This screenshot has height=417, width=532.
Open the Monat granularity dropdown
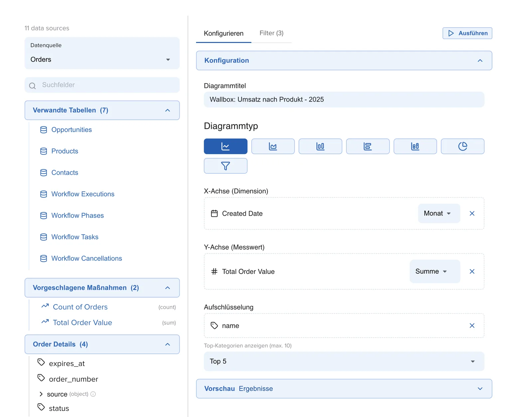click(x=439, y=213)
